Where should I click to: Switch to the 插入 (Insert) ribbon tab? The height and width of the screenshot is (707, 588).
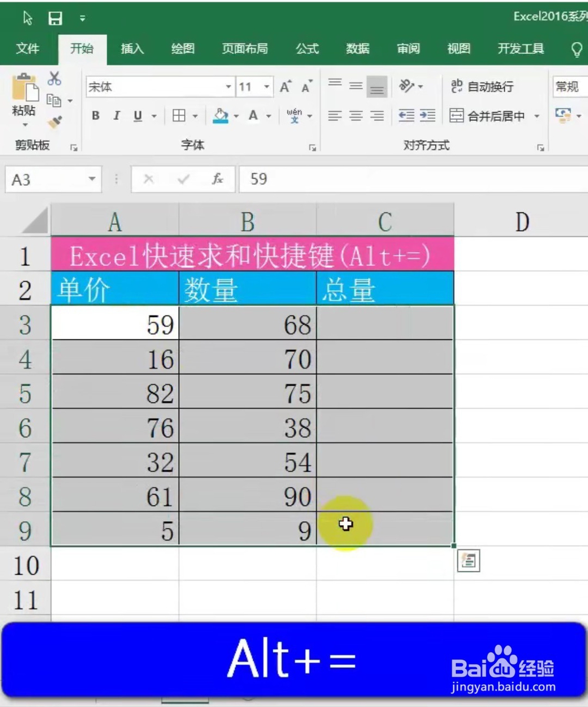[x=132, y=49]
